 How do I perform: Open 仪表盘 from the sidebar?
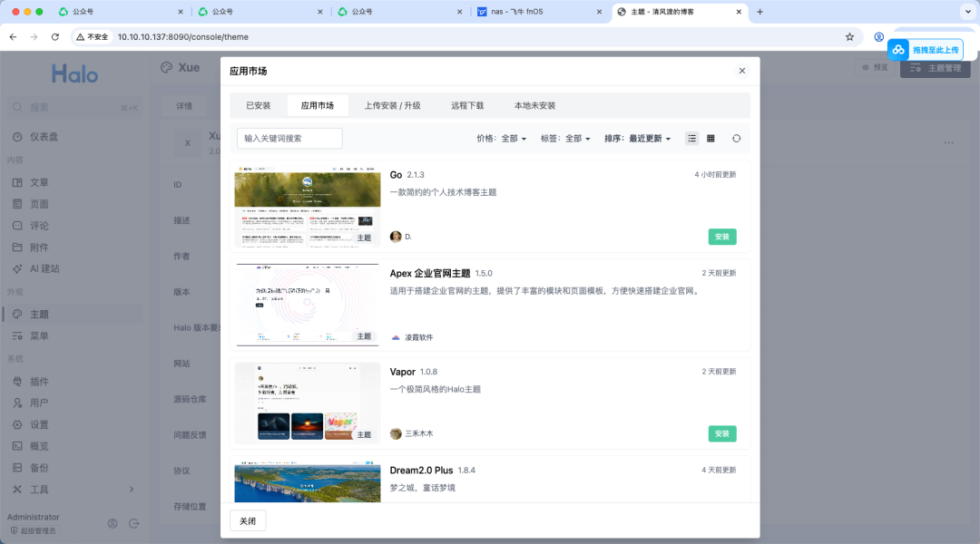(x=73, y=137)
